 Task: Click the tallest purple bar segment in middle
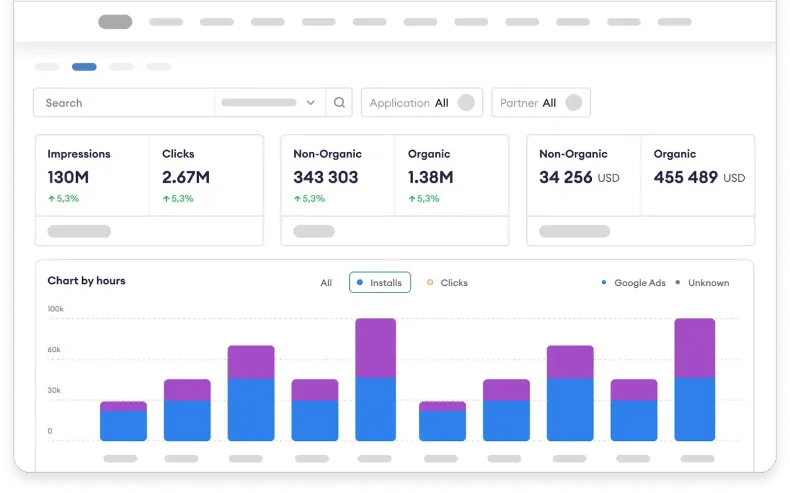coord(375,348)
